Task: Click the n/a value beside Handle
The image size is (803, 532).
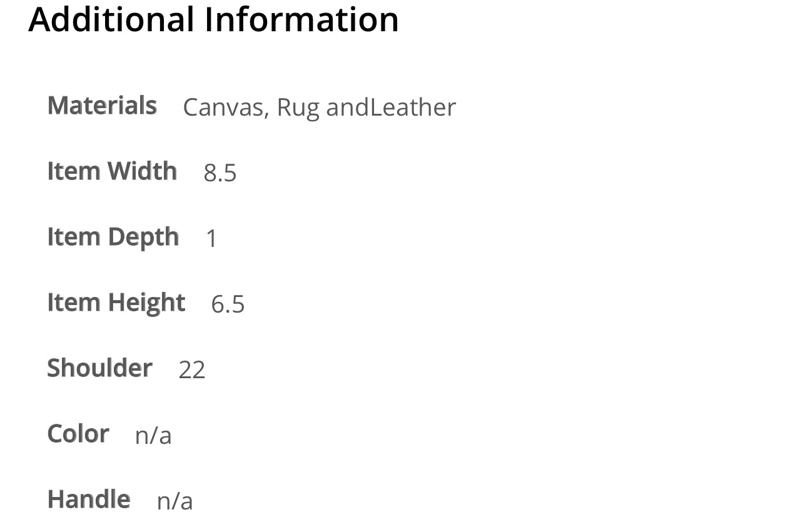Action: [175, 501]
